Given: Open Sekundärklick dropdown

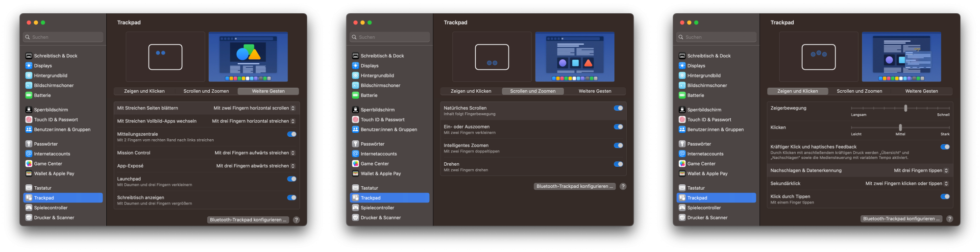Looking at the screenshot, I should [x=907, y=183].
